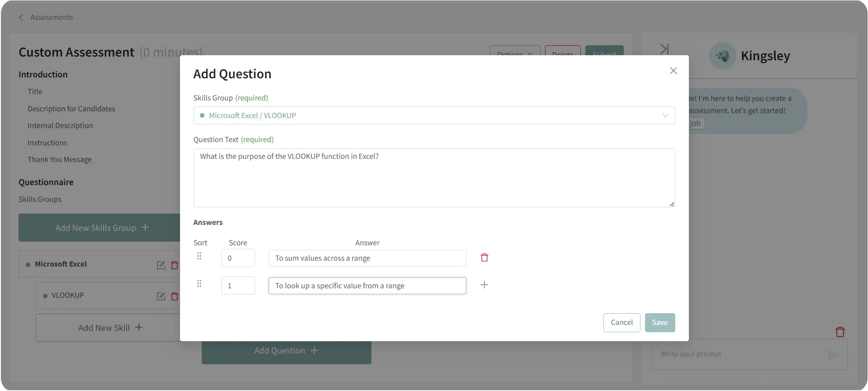Click the score field containing 1
868x391 pixels.
[238, 286]
